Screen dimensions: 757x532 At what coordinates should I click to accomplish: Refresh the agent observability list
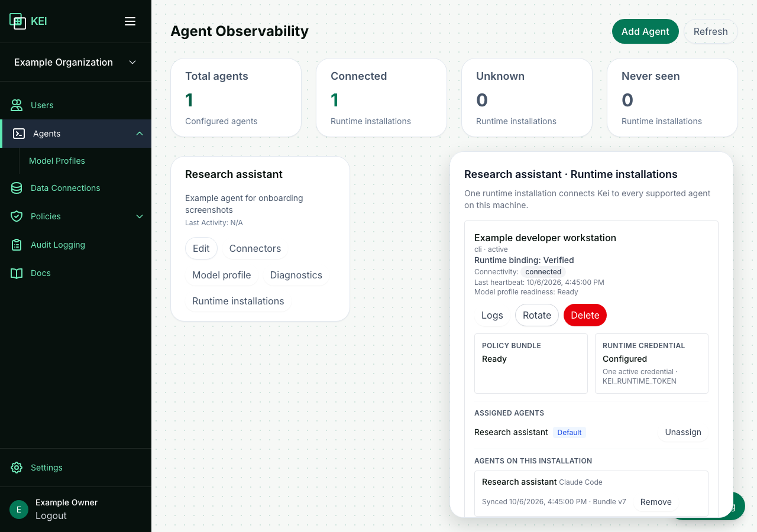pos(711,31)
